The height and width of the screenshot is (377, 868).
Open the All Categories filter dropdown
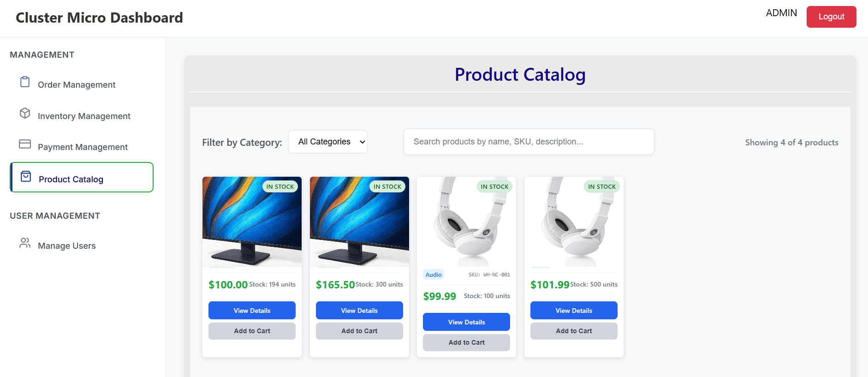tap(328, 142)
